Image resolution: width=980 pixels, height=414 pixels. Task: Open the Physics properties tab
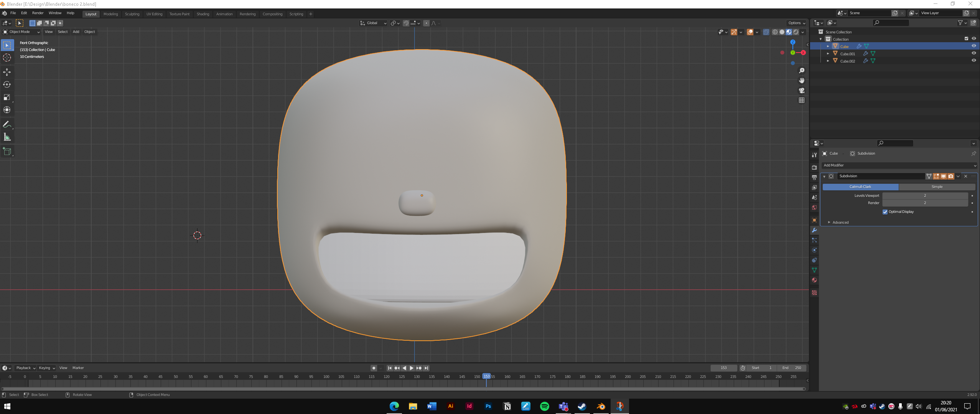coord(814,250)
